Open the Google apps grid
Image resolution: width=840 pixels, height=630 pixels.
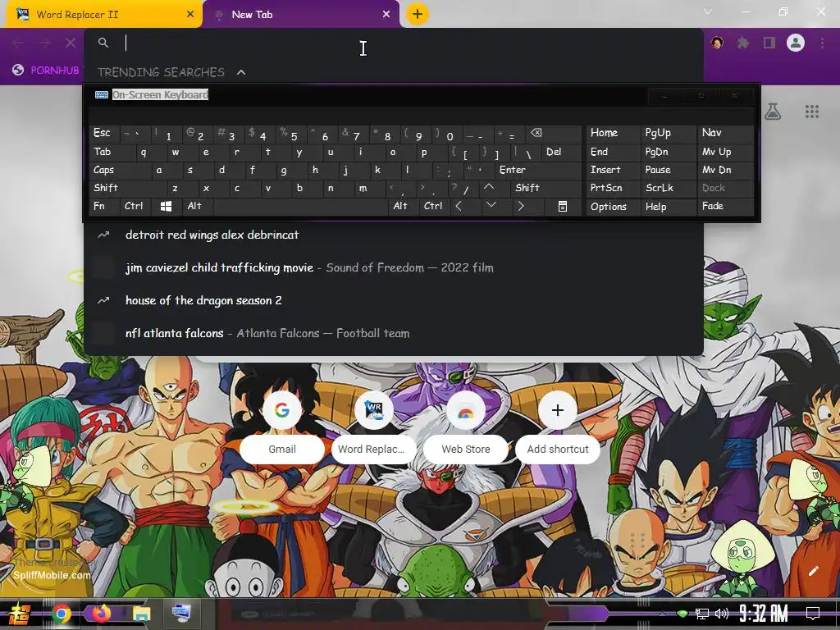(812, 112)
